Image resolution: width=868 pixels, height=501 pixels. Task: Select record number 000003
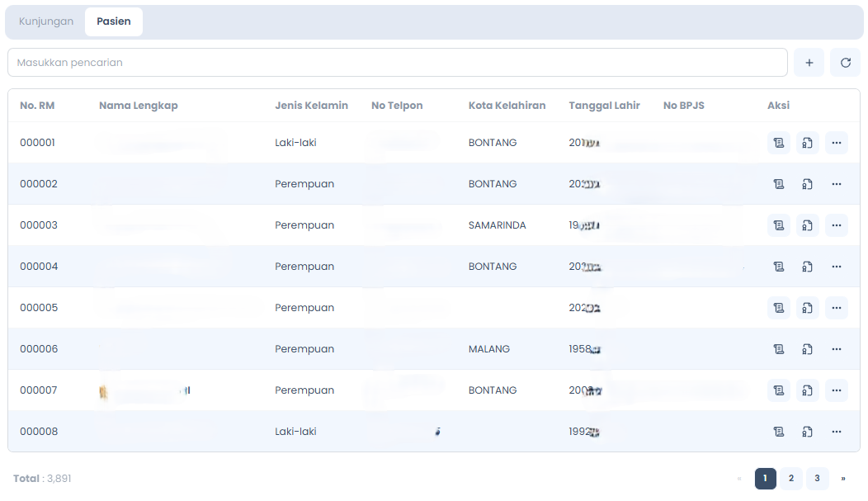pyautogui.click(x=39, y=225)
